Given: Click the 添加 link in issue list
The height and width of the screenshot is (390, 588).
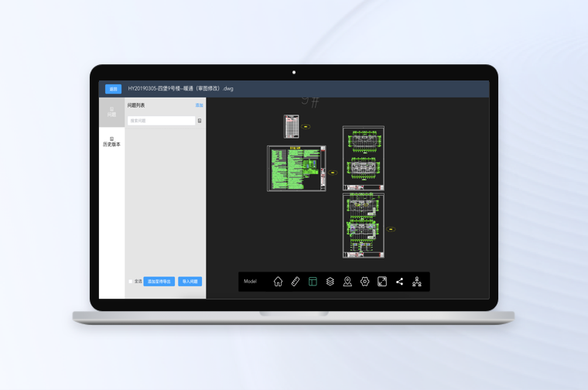Looking at the screenshot, I should click(x=199, y=105).
